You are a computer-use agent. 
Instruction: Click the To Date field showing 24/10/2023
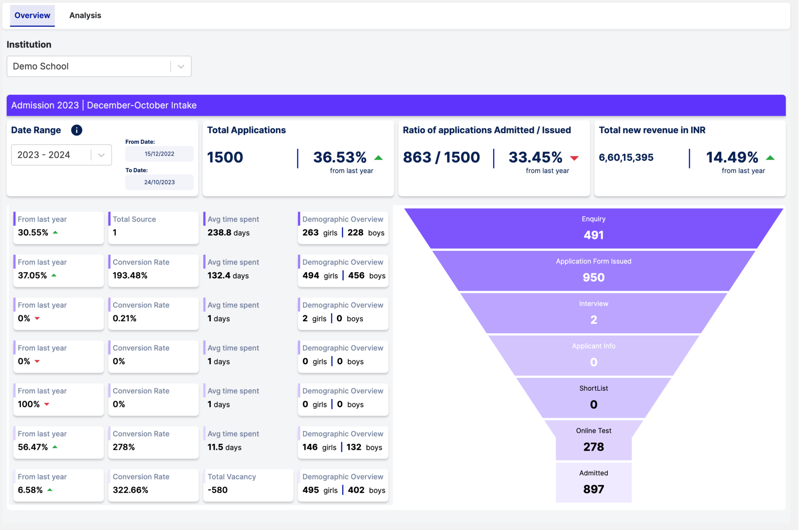click(x=159, y=182)
